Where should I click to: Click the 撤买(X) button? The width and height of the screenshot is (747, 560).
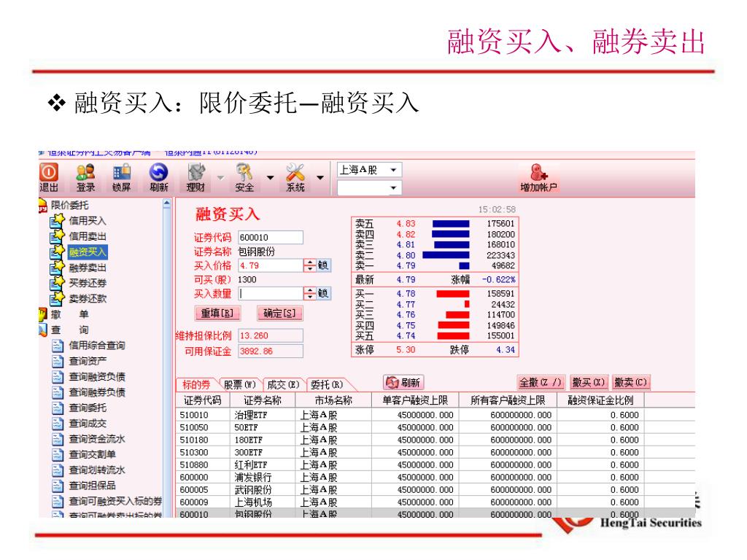[589, 382]
